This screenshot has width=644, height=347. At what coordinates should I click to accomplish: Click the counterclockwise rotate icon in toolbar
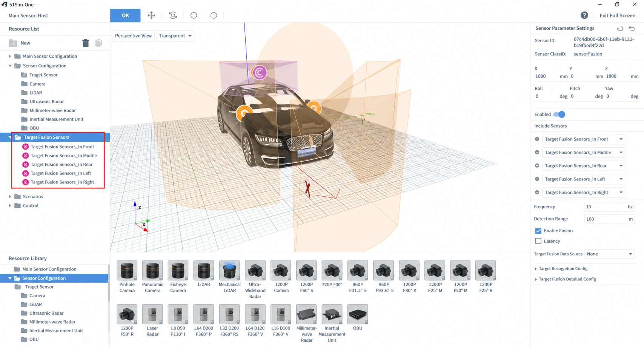(214, 15)
